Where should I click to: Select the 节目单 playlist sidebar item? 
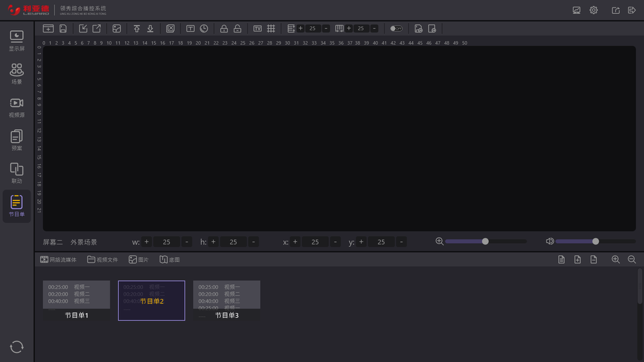click(16, 206)
